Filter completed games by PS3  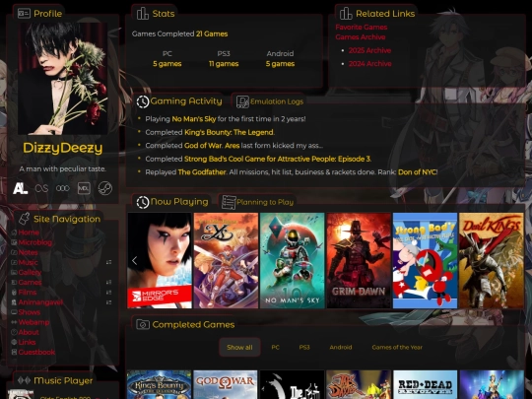pos(304,347)
